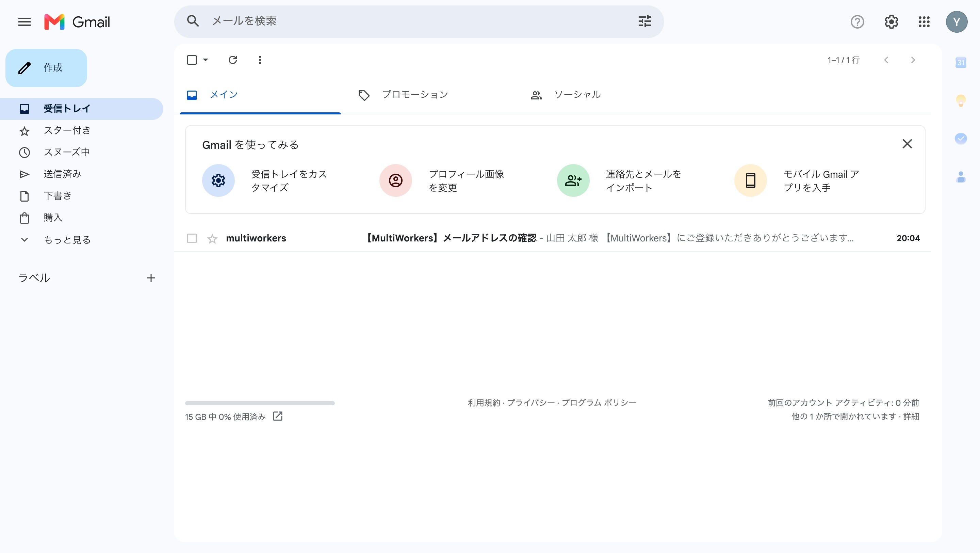Tick the select-all checkbox
The image size is (980, 553).
click(192, 60)
